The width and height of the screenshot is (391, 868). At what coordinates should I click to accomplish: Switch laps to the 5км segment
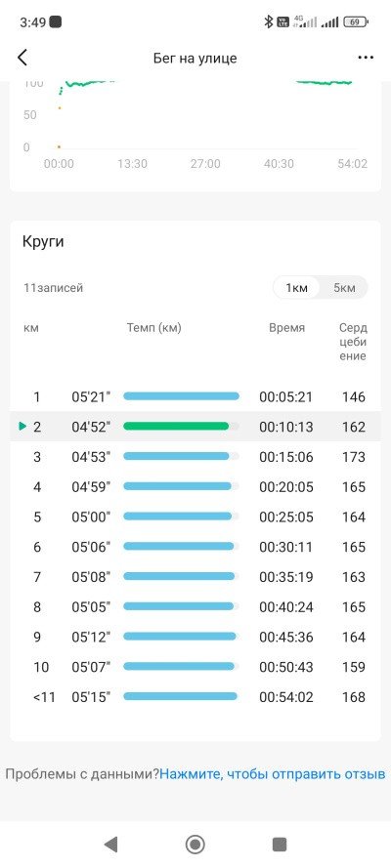point(344,288)
